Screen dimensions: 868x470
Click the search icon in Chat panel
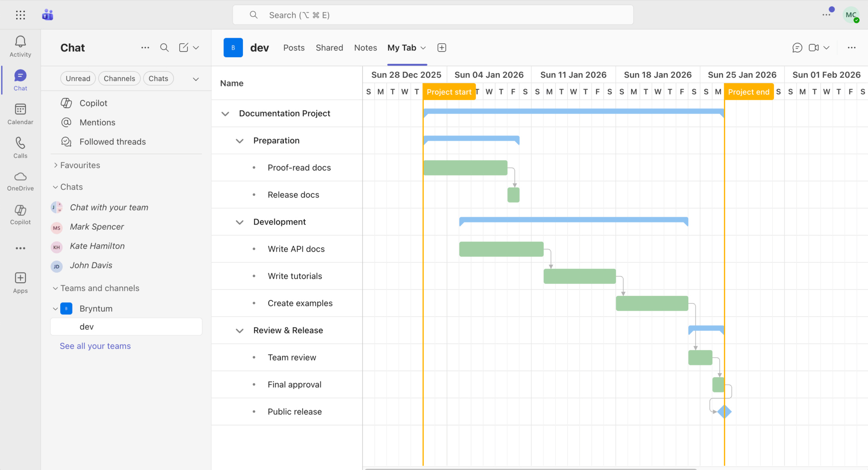click(x=164, y=47)
